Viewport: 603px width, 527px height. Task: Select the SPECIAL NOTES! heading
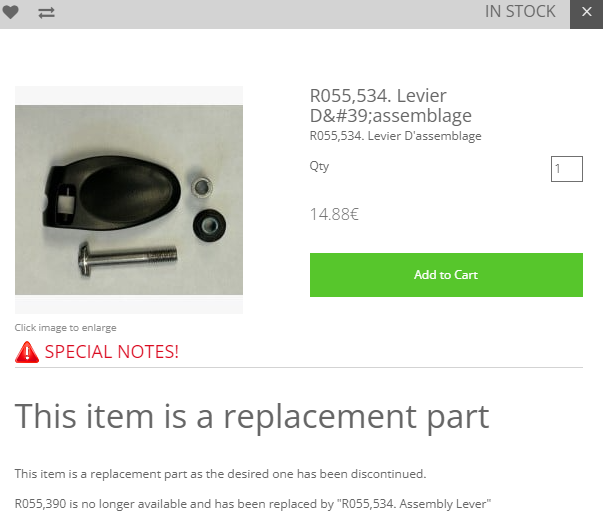(112, 352)
